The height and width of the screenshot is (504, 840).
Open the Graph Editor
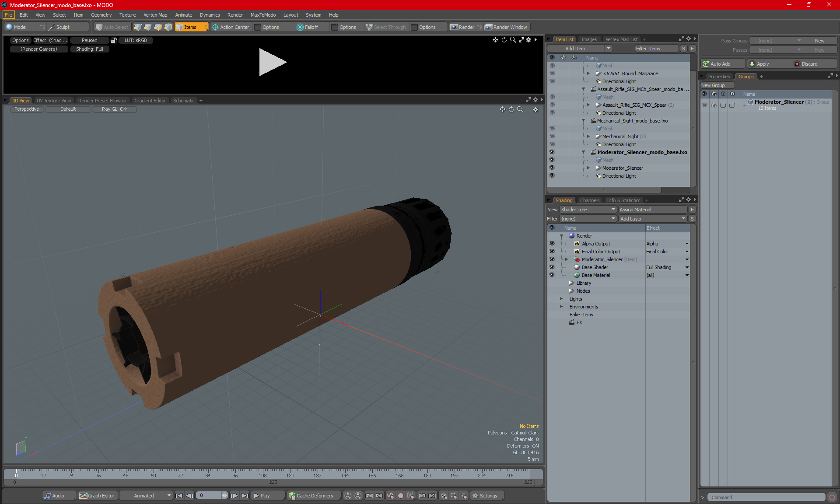(97, 496)
